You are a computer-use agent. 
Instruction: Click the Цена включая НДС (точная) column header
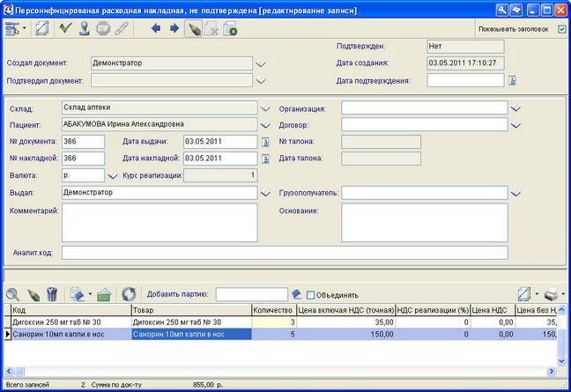coord(346,310)
